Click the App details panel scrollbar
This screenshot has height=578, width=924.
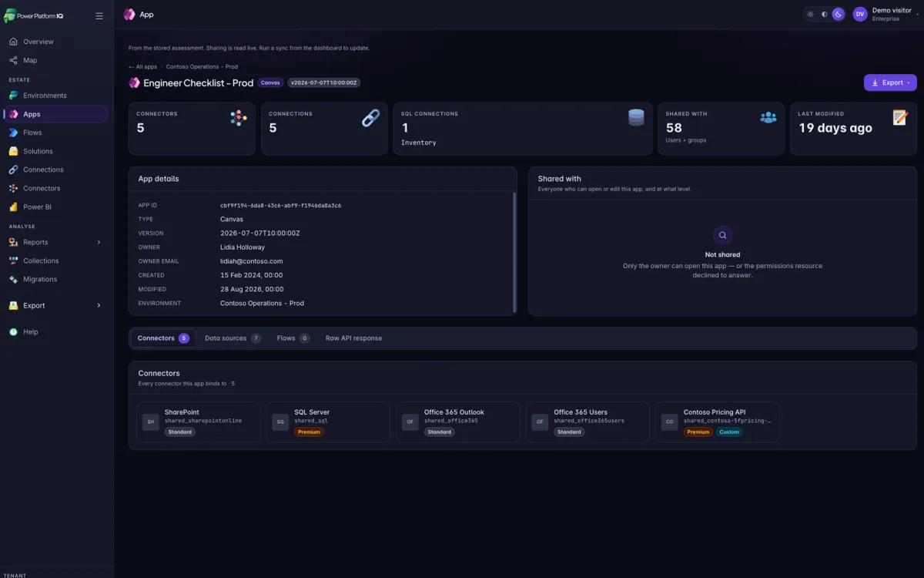(514, 252)
